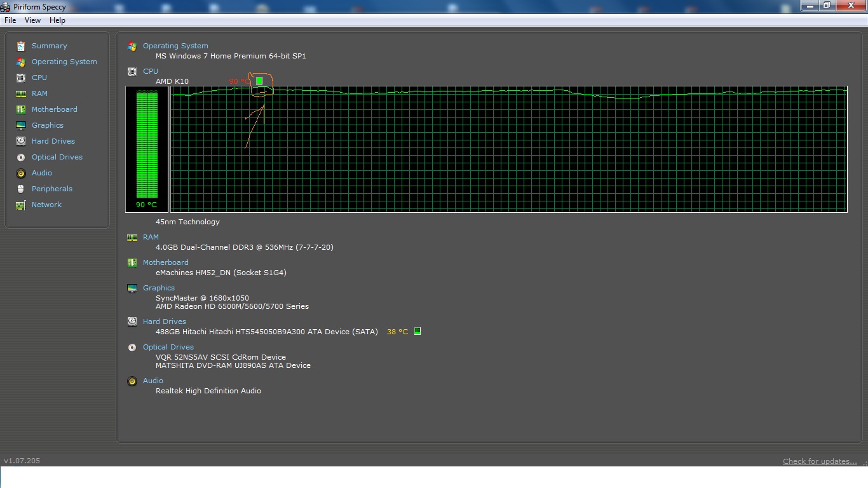The width and height of the screenshot is (868, 488).
Task: Click the Audio speaker icon in summary panel
Action: coord(132,381)
